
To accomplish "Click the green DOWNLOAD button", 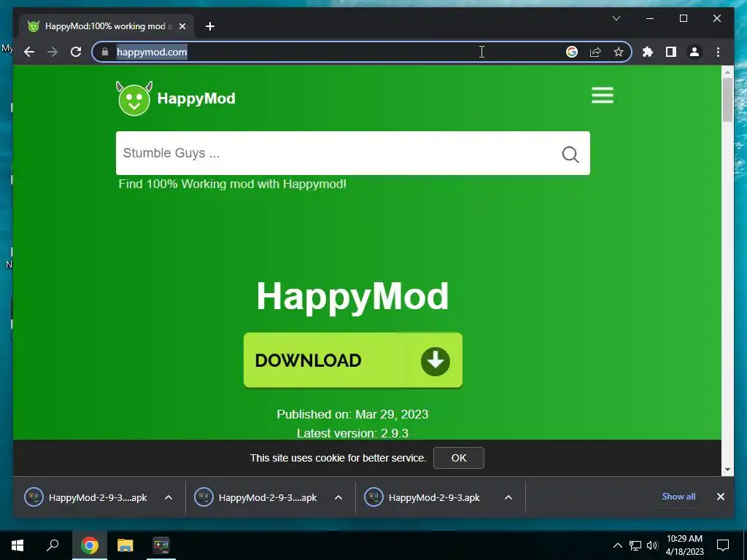I will click(353, 360).
